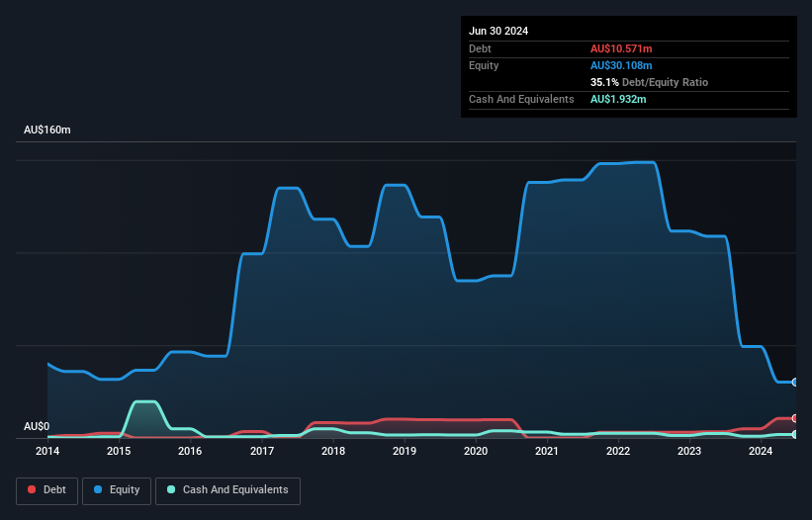Viewport: 812px width, 520px height.
Task: Click the 2023 x-axis label
Action: click(689, 451)
